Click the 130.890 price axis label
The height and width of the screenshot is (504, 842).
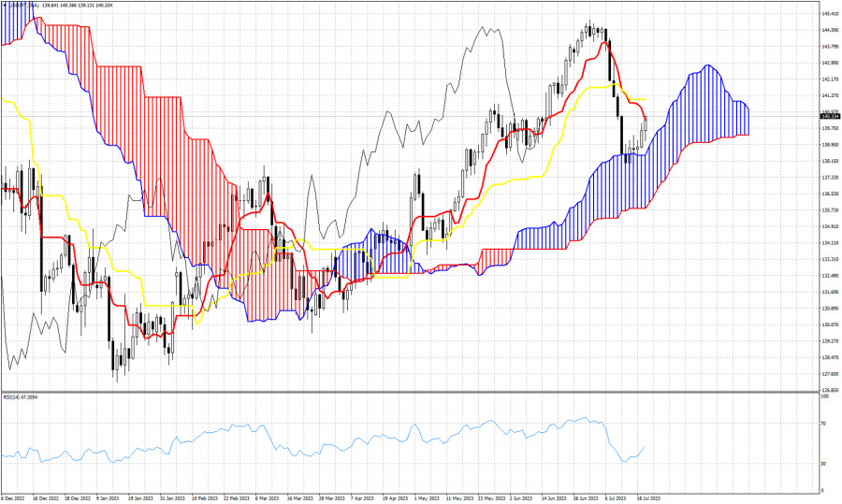(830, 309)
